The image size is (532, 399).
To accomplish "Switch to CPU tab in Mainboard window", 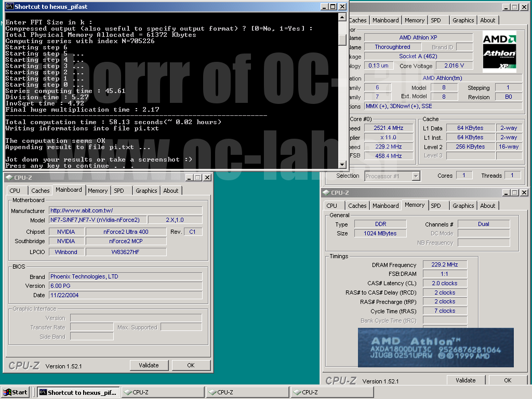I will (15, 191).
